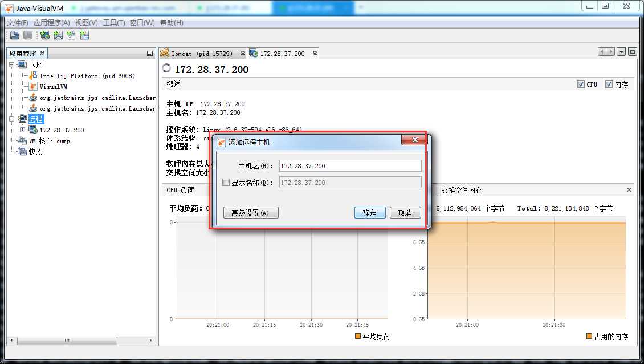Screen dimensions: 644x364
Task: Expand the 172.28.37.200 tree node
Action: point(23,130)
